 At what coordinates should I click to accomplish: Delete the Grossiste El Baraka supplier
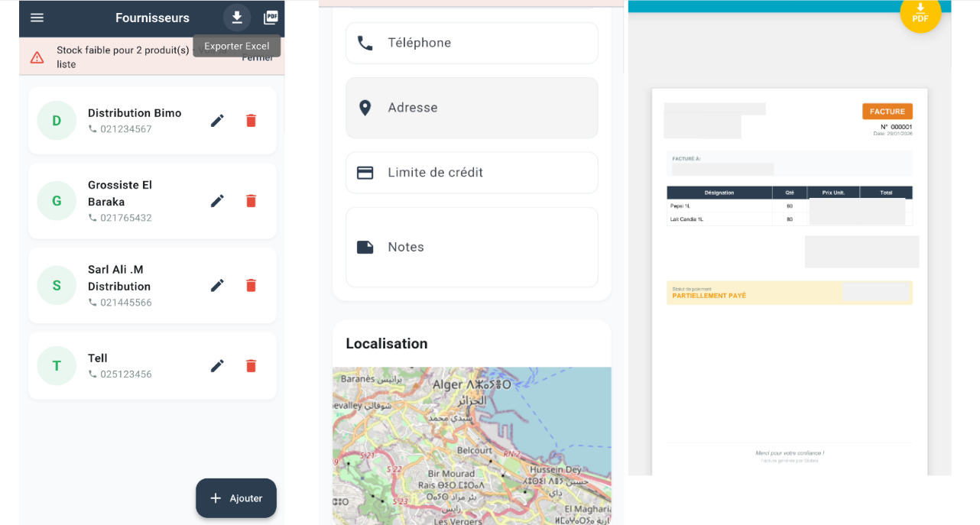(x=251, y=201)
